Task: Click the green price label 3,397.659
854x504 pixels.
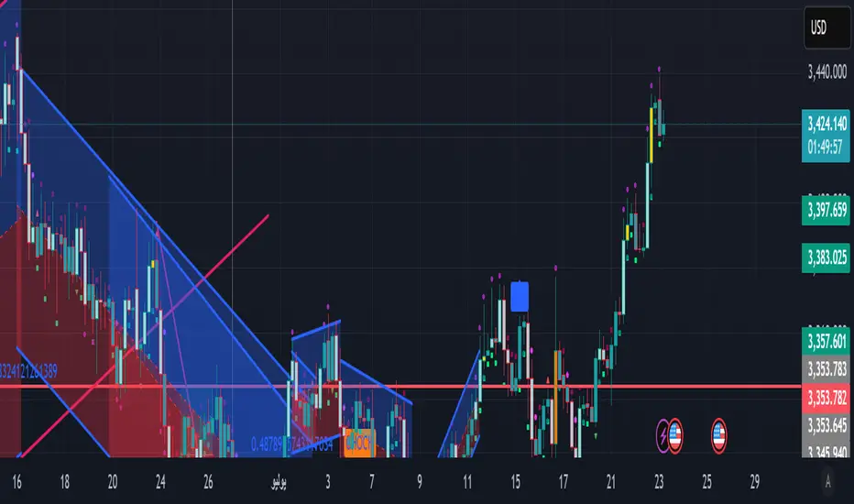Action: [x=827, y=210]
